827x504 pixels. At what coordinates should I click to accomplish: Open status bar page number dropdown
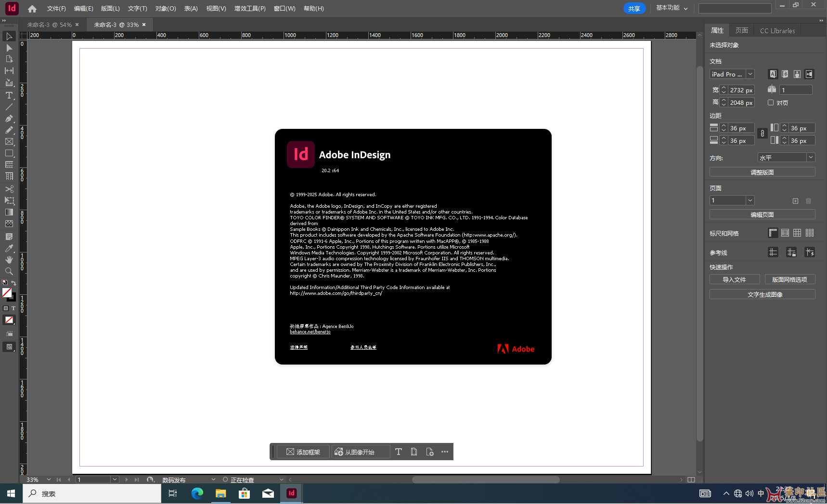pyautogui.click(x=115, y=479)
